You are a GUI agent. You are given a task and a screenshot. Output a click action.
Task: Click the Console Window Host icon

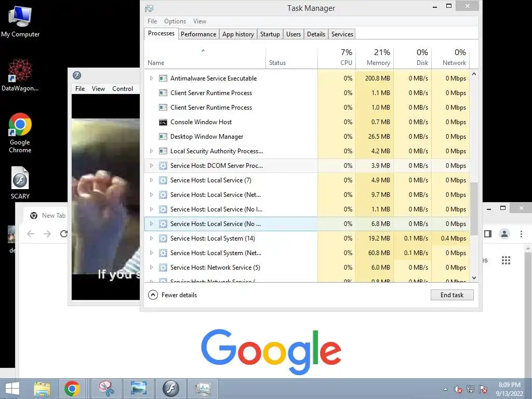163,122
